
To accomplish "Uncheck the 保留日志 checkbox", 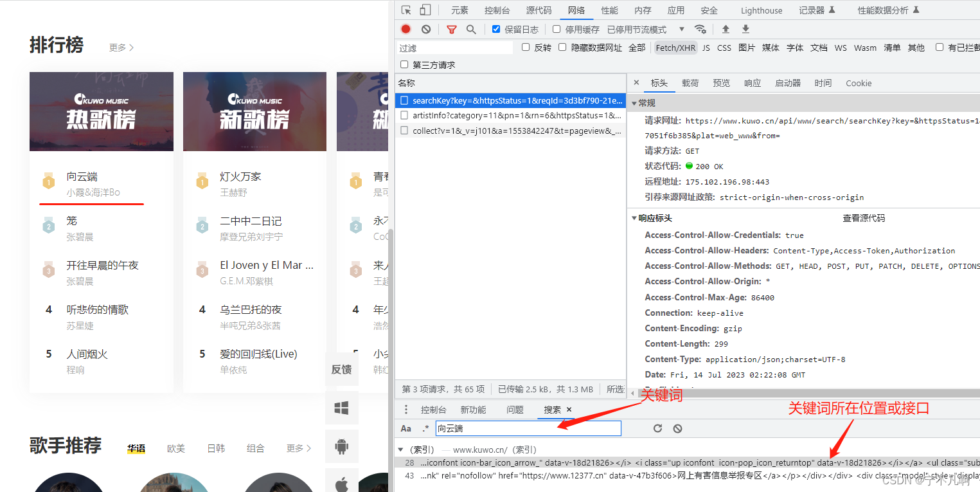I will point(496,29).
